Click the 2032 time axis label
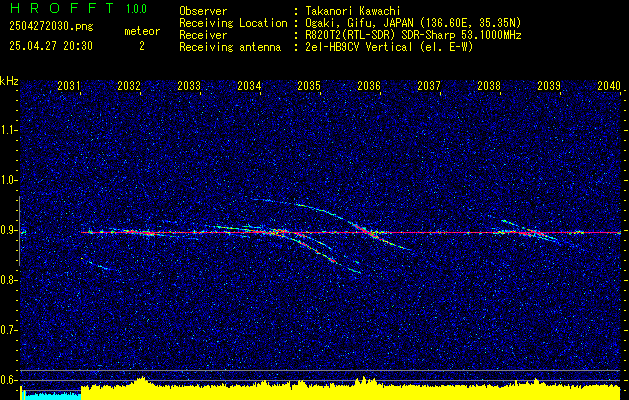Screen dimensions: 629x400 [129, 85]
